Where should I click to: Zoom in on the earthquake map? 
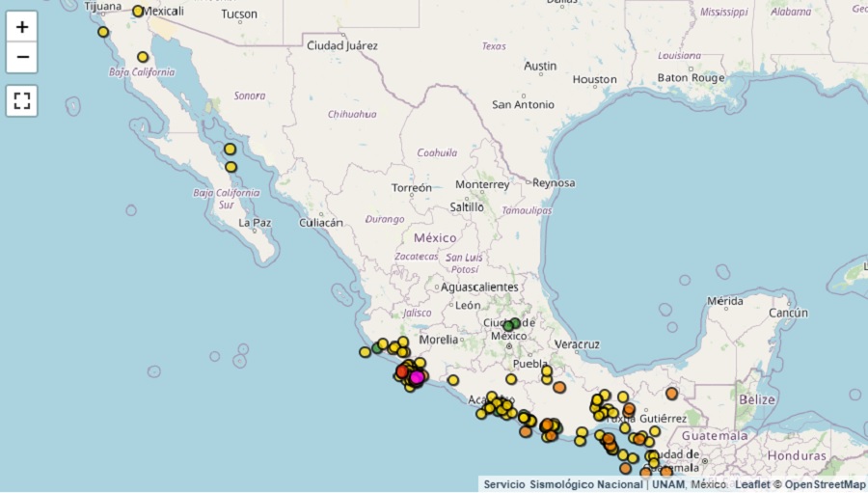[22, 27]
